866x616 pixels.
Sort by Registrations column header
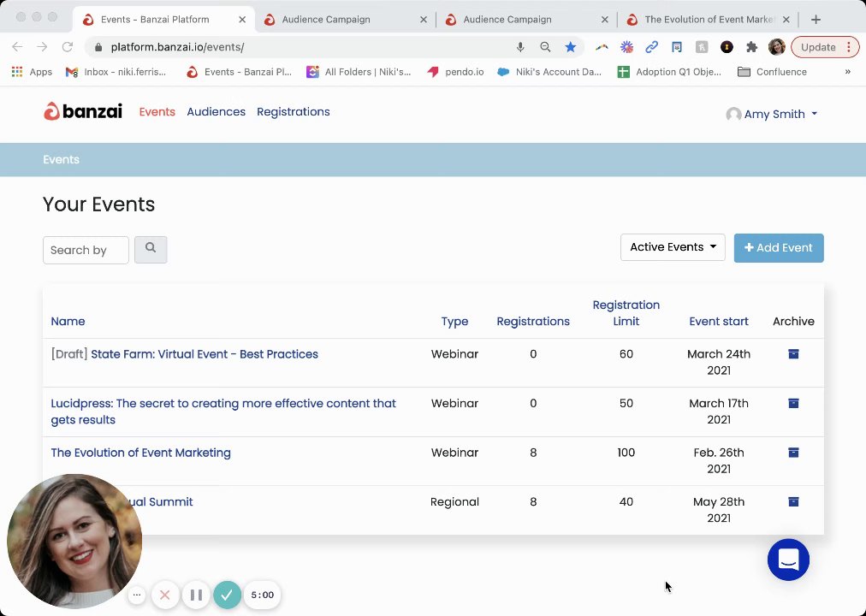tap(533, 321)
